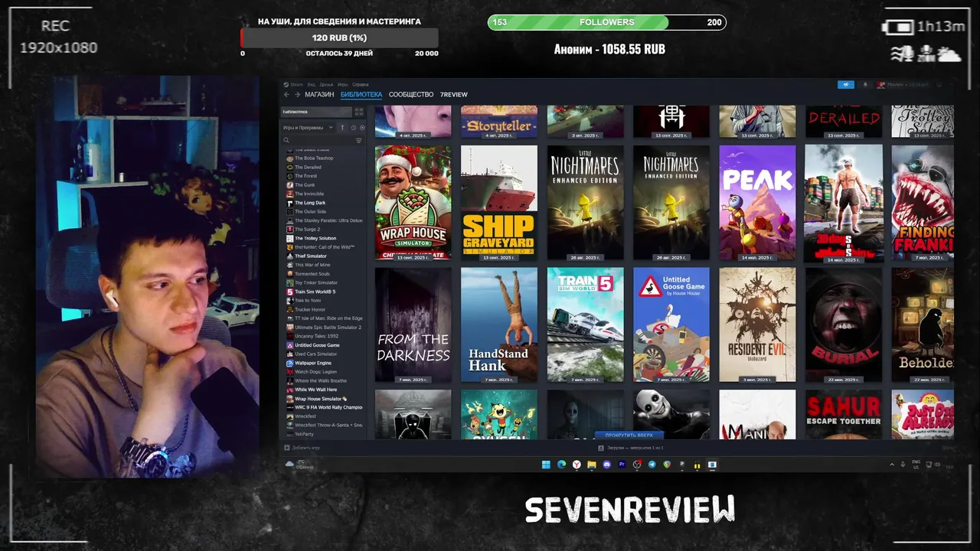
Task: Open From The Darkness cover
Action: (413, 324)
